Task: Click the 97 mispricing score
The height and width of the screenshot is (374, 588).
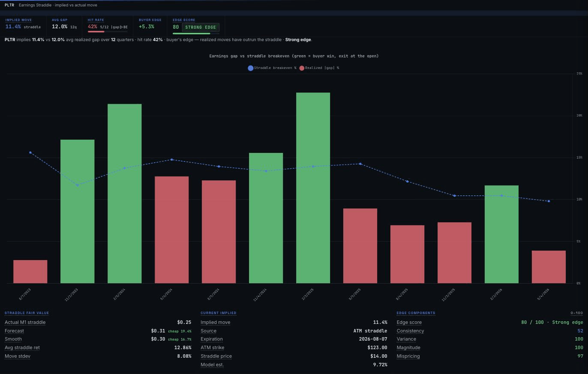Action: 580,356
